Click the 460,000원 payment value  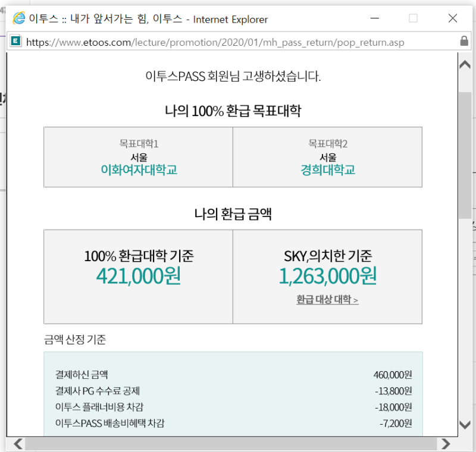pos(393,375)
